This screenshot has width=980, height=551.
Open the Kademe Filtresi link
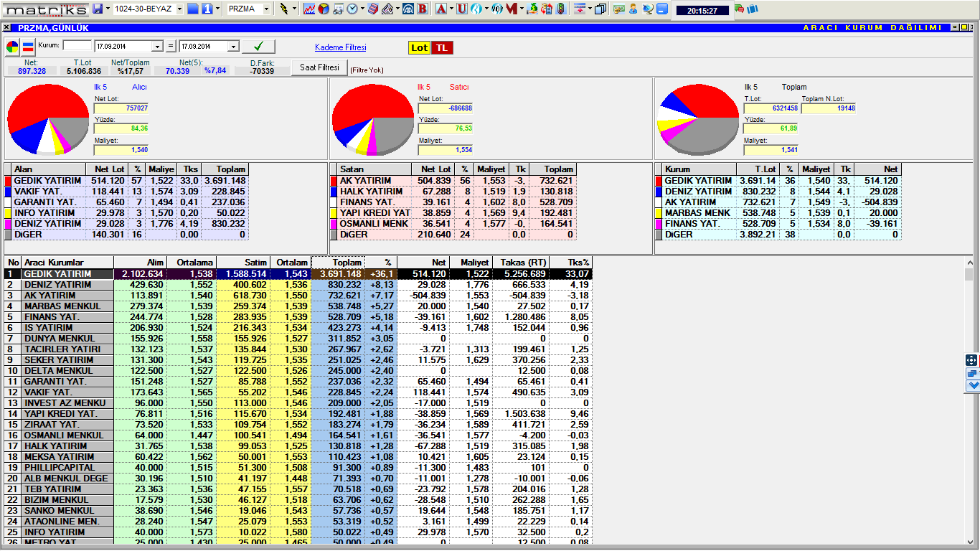click(340, 47)
